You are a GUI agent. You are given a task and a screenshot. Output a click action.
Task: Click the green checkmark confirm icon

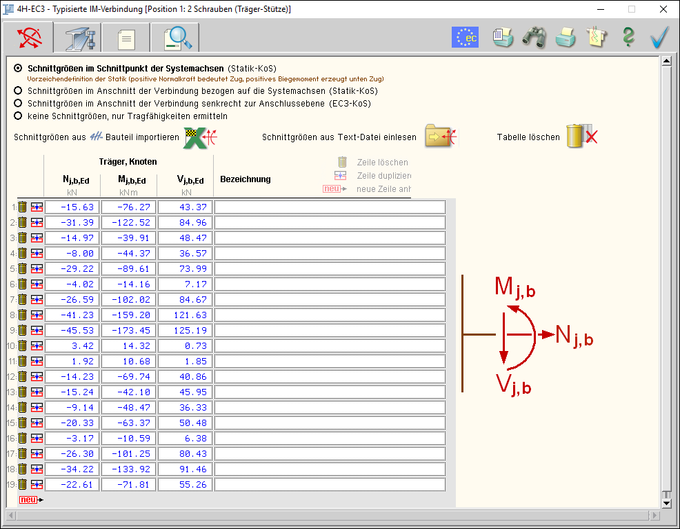(658, 38)
